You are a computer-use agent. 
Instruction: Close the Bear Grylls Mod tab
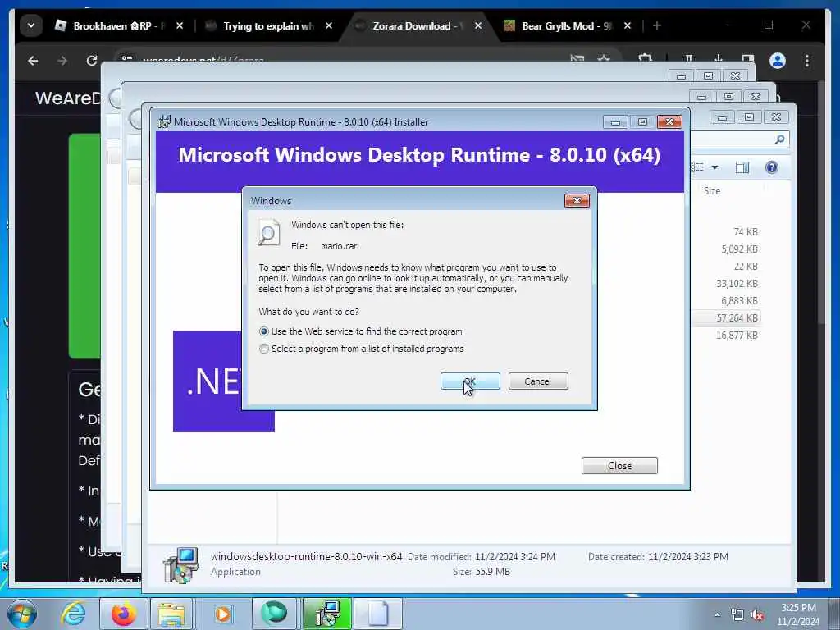click(628, 25)
